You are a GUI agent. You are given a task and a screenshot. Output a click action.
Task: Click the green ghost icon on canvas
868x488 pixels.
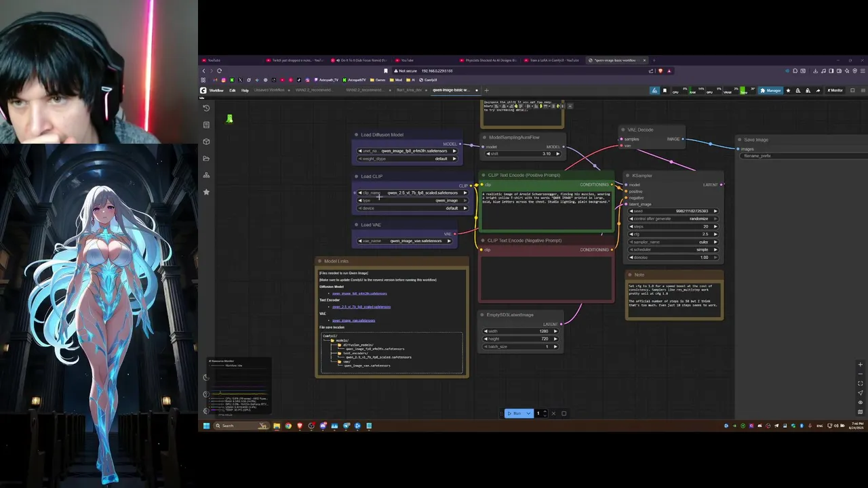point(229,119)
